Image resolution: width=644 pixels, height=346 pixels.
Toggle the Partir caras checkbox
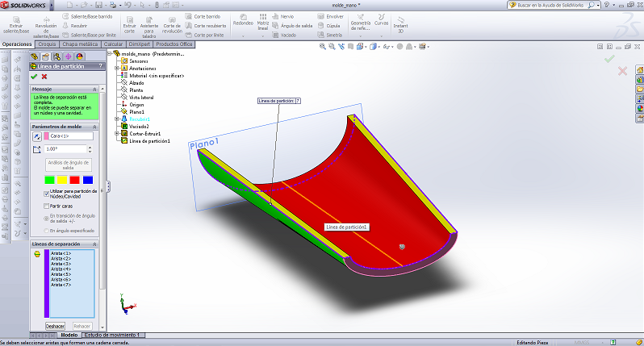click(47, 206)
